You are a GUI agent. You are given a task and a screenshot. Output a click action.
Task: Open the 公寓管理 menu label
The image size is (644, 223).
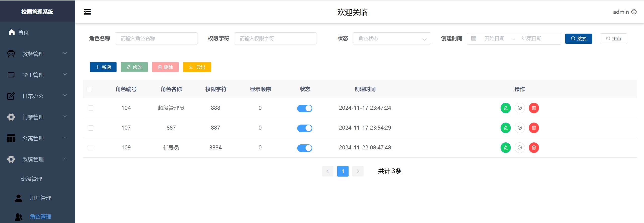33,138
